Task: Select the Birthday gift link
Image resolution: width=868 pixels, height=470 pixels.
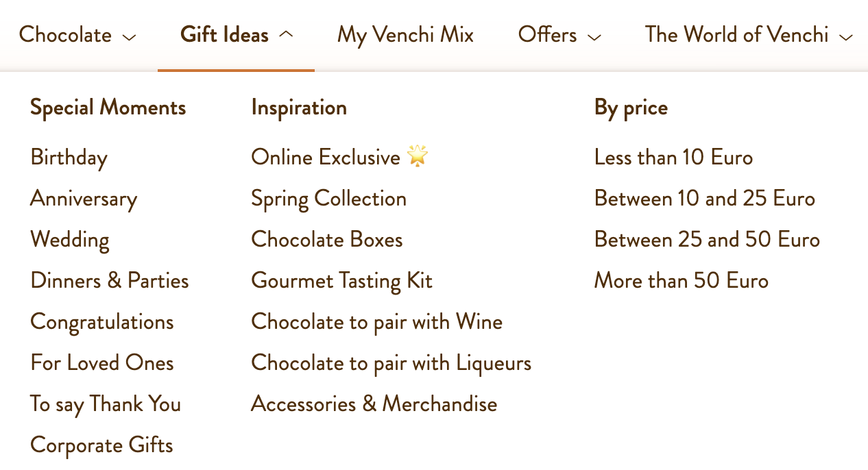Action: click(69, 158)
